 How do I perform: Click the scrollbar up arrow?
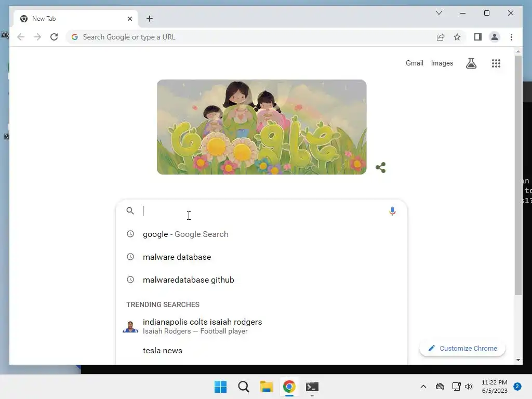(x=518, y=51)
